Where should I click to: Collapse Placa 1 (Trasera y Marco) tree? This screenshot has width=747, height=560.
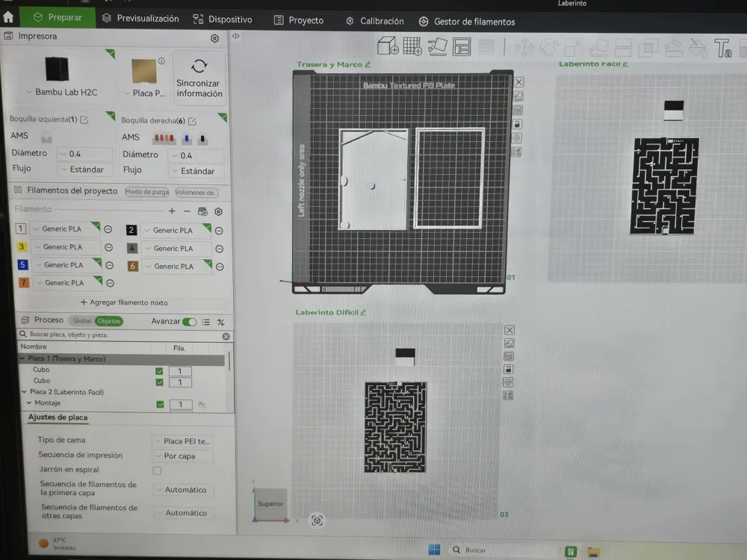(22, 358)
